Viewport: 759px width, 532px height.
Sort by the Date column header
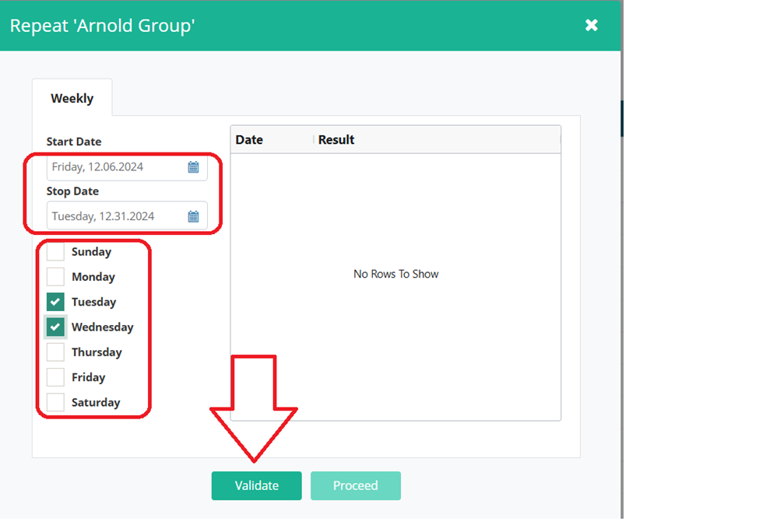pos(249,140)
